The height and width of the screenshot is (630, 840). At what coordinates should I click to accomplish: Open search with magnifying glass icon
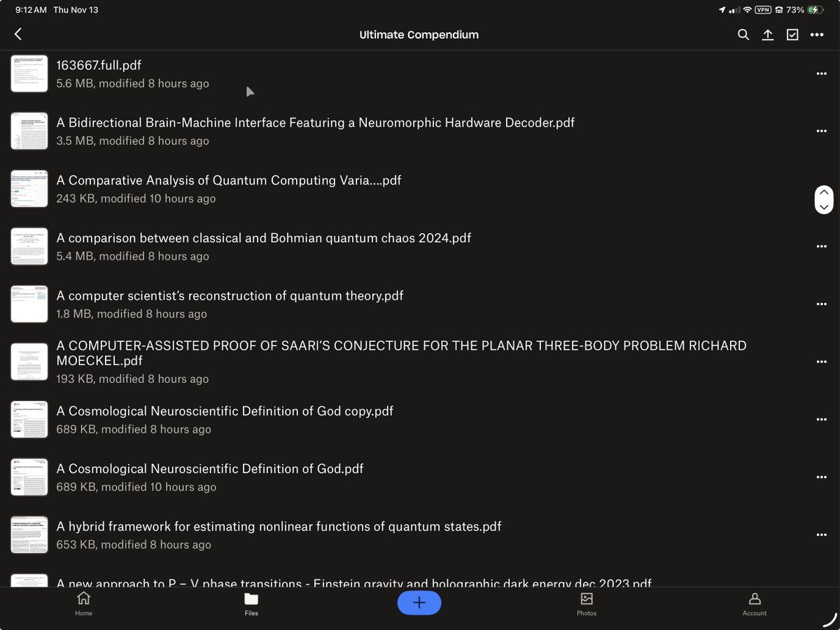(x=743, y=34)
